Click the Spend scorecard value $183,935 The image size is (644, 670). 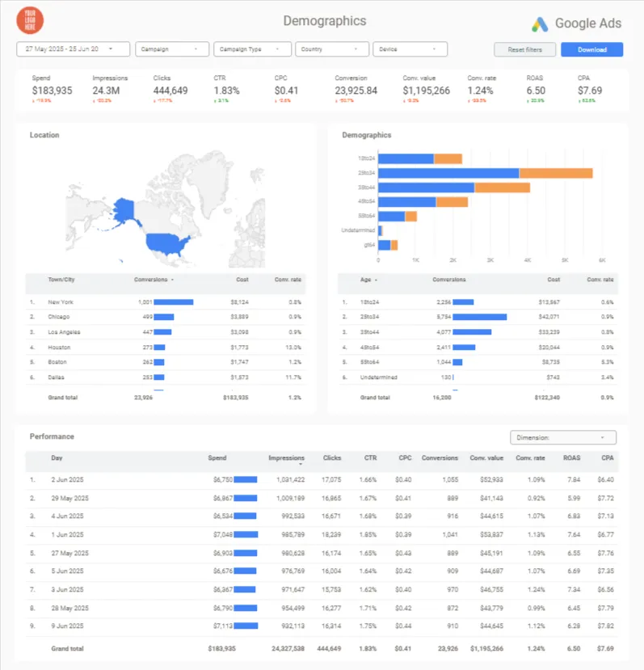pos(53,91)
